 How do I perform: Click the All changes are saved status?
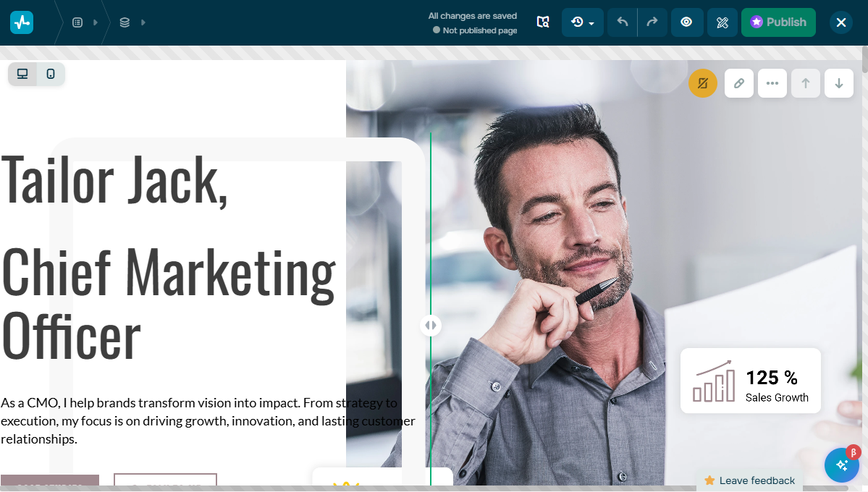point(473,16)
